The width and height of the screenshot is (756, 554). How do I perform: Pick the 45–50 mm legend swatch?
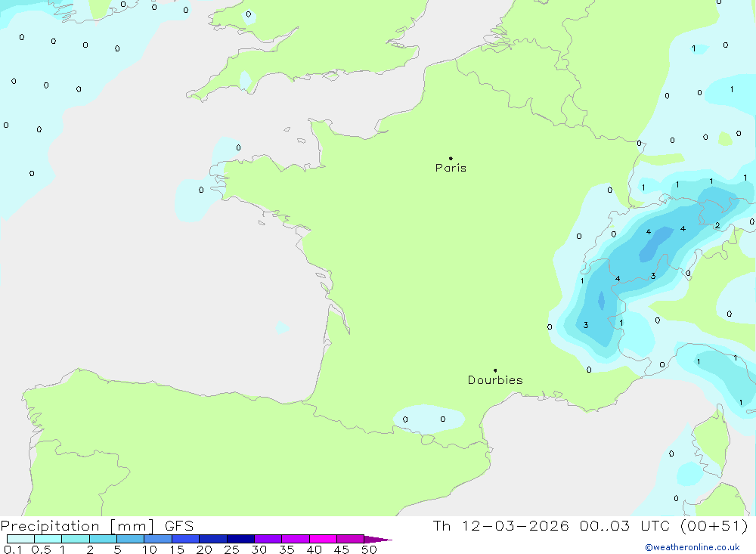click(x=351, y=539)
